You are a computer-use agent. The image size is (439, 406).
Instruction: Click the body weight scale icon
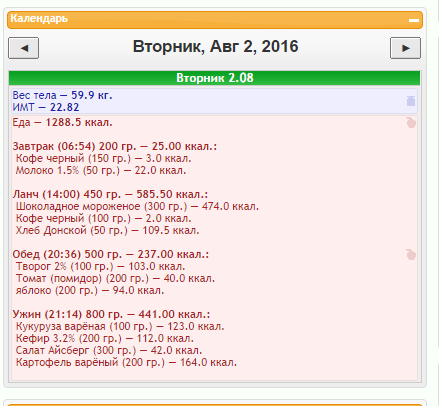pyautogui.click(x=411, y=101)
